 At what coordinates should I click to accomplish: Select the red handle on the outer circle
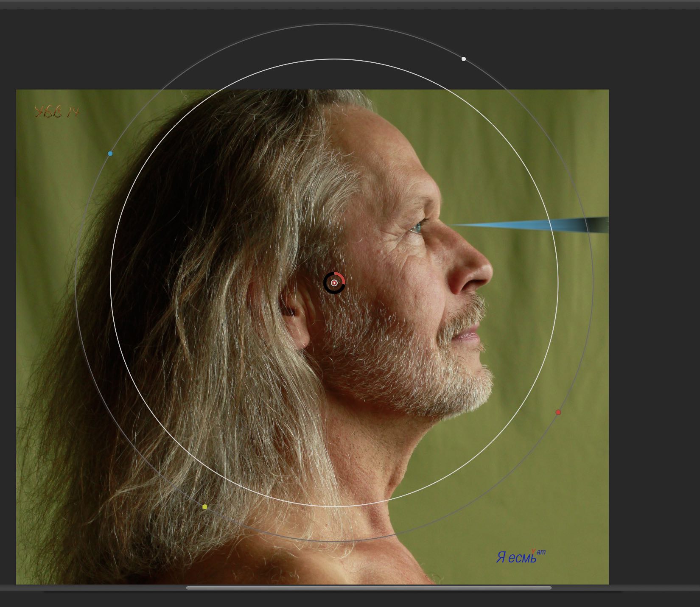tap(558, 412)
